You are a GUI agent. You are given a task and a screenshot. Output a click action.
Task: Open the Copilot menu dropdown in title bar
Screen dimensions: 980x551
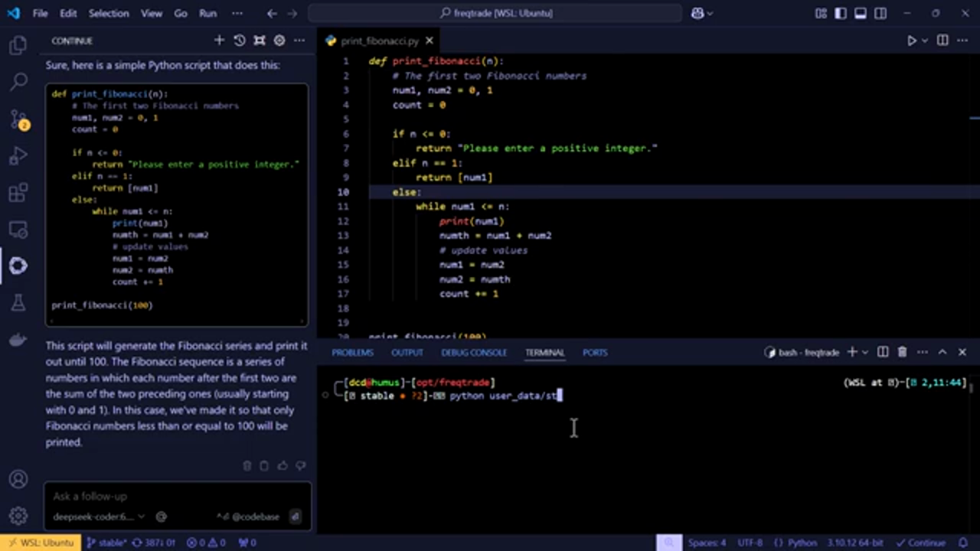[702, 13]
